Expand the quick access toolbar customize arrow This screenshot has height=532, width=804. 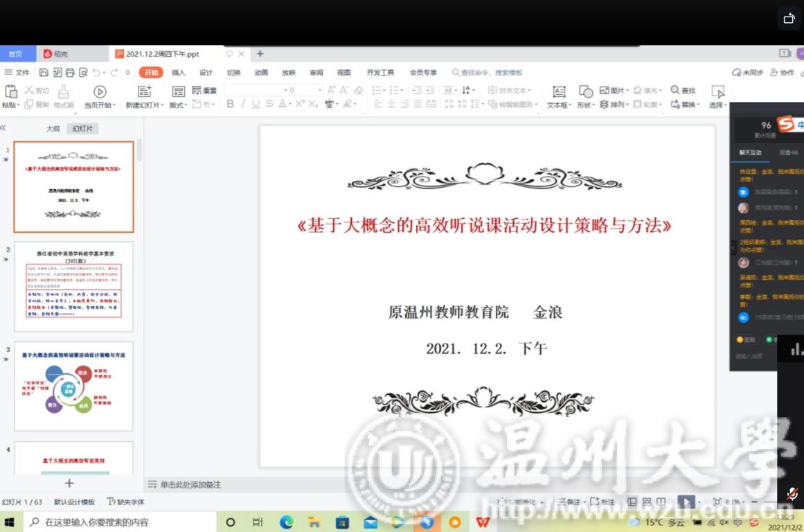[127, 72]
